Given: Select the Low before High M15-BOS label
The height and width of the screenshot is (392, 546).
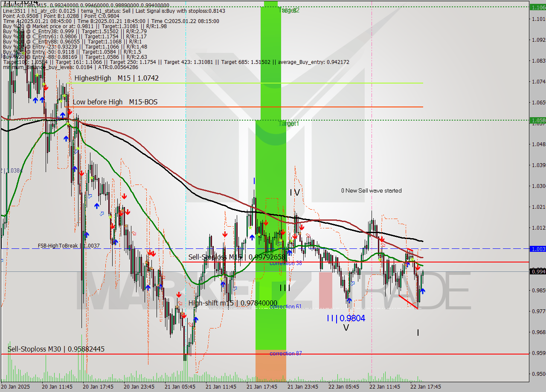Looking at the screenshot, I should [115, 102].
